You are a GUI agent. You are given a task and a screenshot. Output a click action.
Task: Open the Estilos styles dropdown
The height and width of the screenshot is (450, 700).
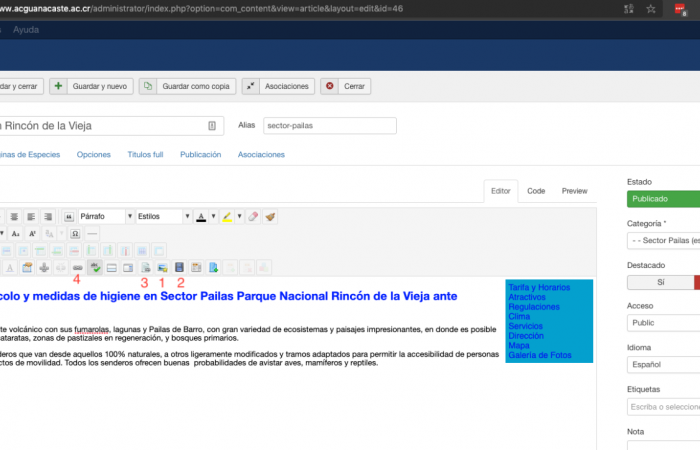coord(163,216)
